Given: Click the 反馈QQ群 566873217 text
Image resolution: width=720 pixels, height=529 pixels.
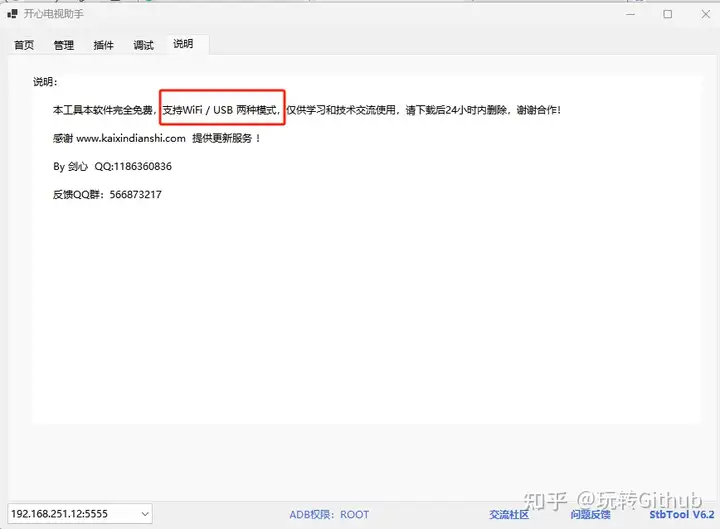Looking at the screenshot, I should 107,194.
